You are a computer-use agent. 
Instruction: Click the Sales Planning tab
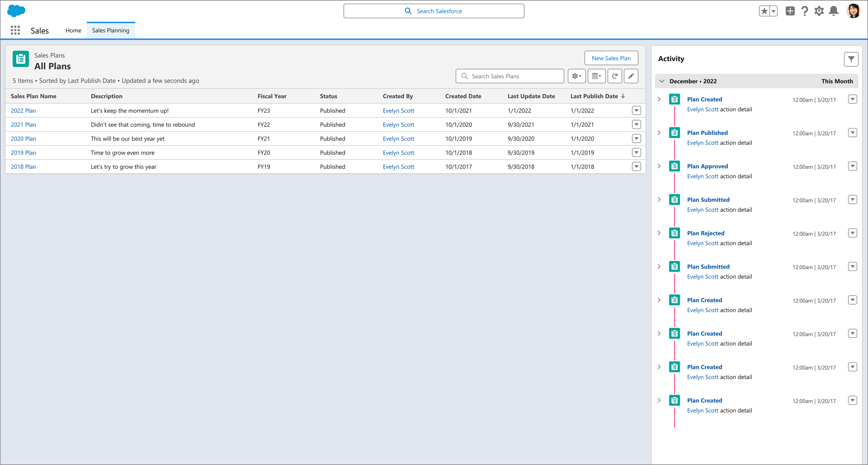coord(110,31)
